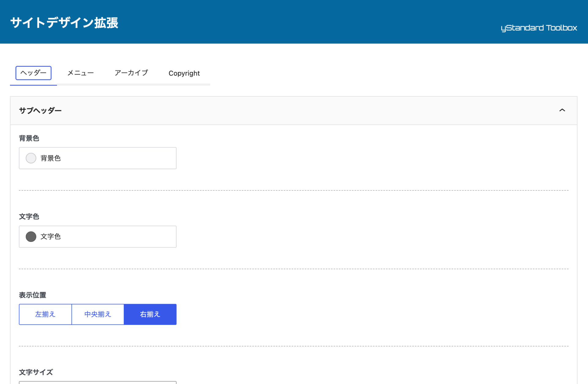Collapse the サブヘッダー panel chevron
Screen dimensions: 588x384
click(x=562, y=110)
